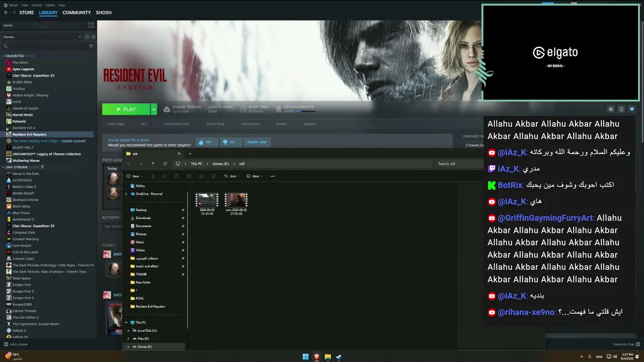The image size is (644, 362).
Task: Switch to the COMMUNITY tab in Steam
Action: click(x=76, y=13)
